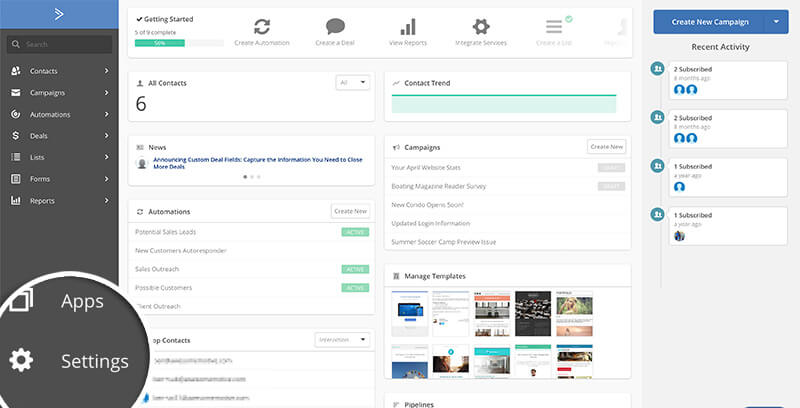Open the Sales Outreach automation
Image resolution: width=800 pixels, height=408 pixels.
point(157,269)
